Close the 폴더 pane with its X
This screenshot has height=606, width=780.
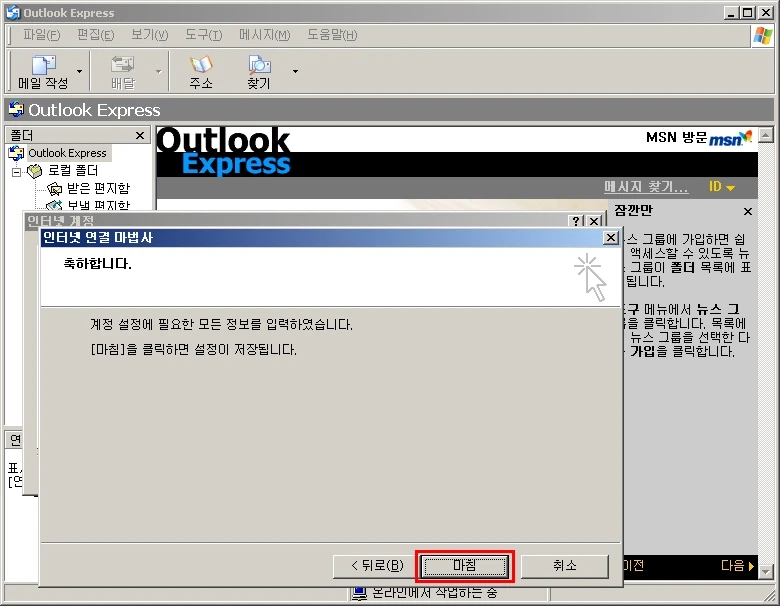(140, 135)
